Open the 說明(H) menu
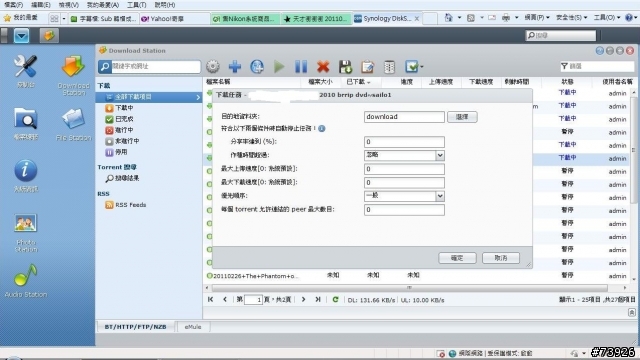 pyautogui.click(x=165, y=5)
